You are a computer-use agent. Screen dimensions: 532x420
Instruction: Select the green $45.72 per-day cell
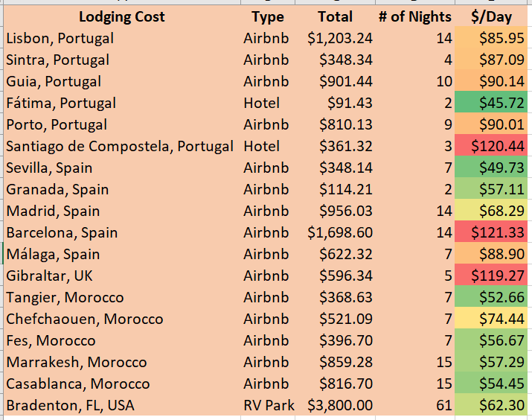tap(493, 103)
